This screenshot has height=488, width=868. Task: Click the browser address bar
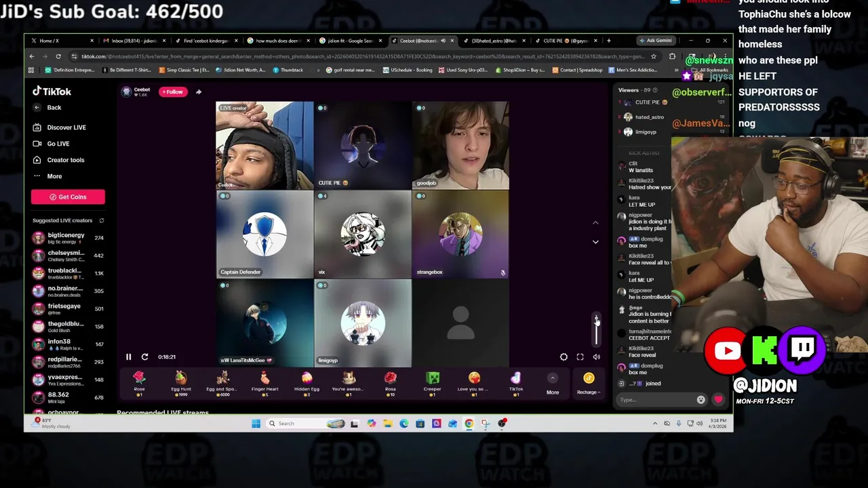click(363, 56)
